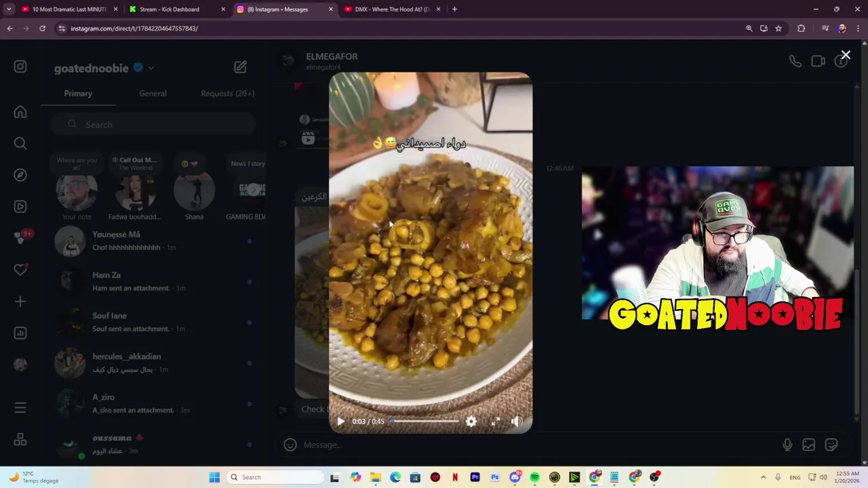Open the hercules__akkadian conversation

click(x=153, y=363)
